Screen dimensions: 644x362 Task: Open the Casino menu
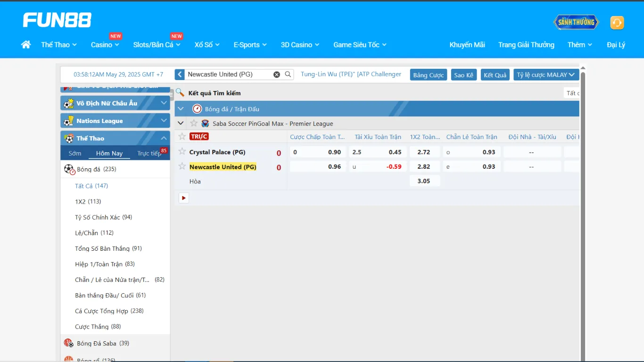[x=105, y=45]
